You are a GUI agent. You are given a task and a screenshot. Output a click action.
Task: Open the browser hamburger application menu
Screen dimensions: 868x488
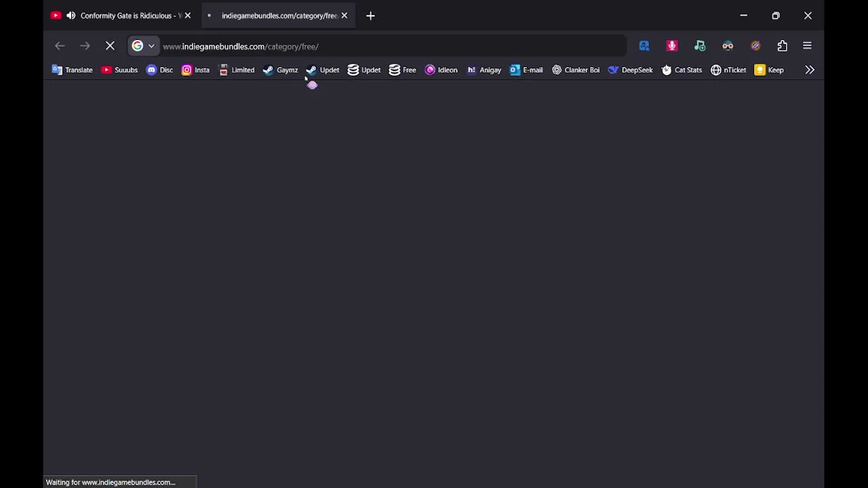[807, 46]
